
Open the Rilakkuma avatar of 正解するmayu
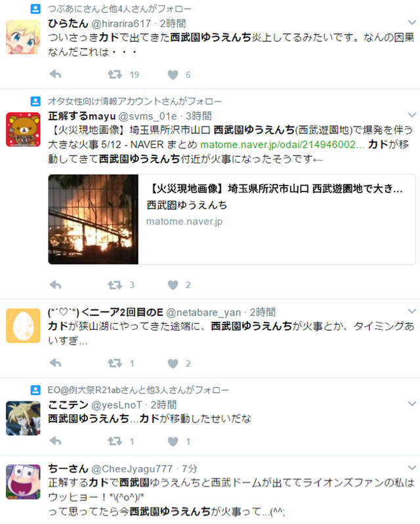pos(23,129)
